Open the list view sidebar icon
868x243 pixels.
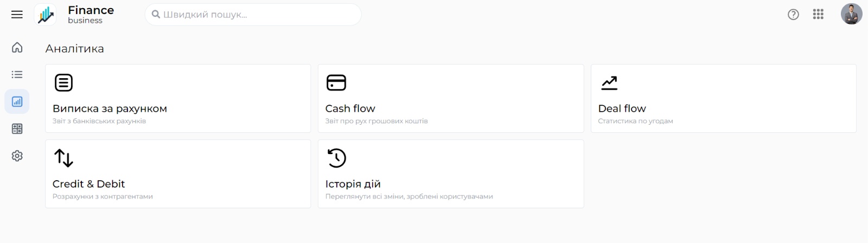(17, 75)
